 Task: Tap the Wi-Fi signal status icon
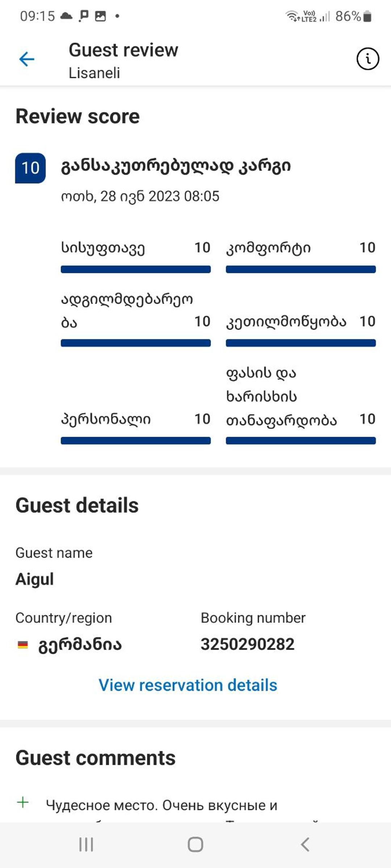[x=291, y=16]
